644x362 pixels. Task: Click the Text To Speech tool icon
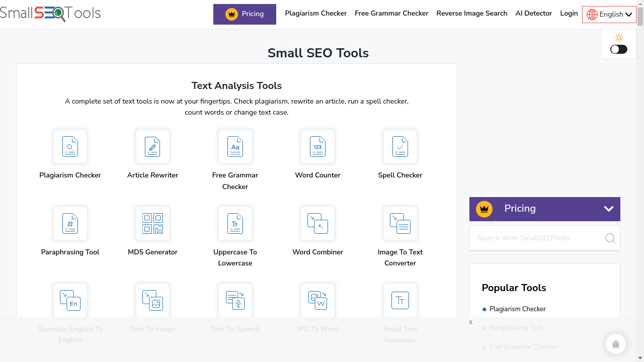235,300
